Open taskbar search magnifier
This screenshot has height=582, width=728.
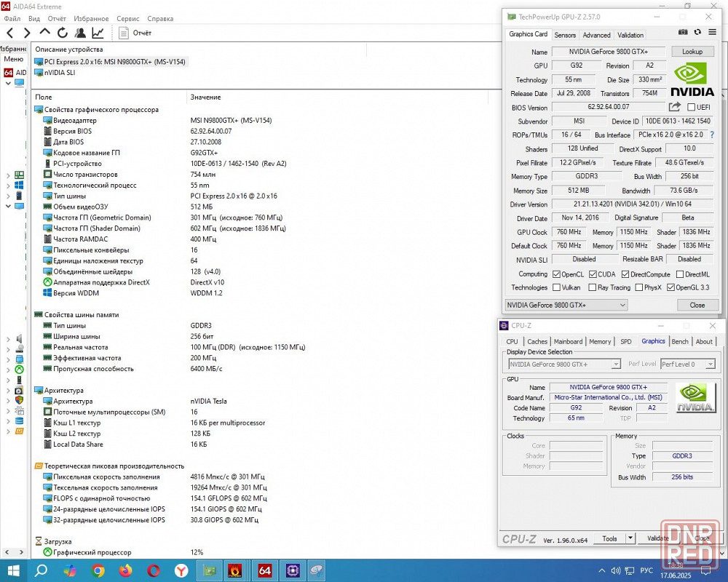[41, 570]
